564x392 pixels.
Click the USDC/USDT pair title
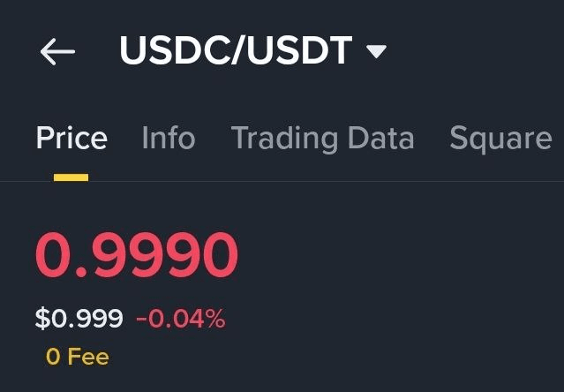[x=236, y=52]
